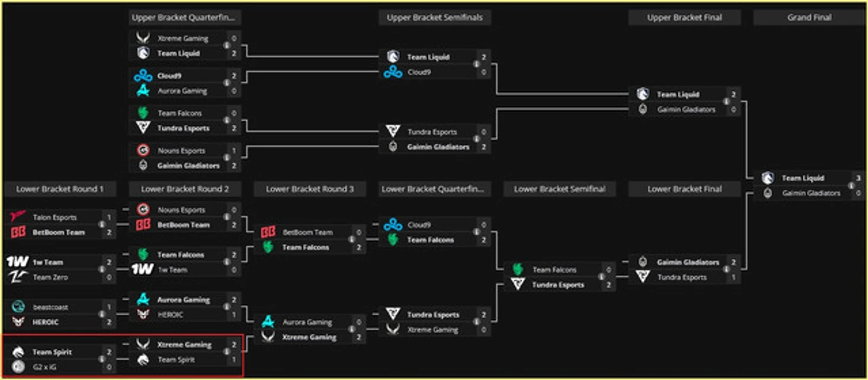
Task: Open match info for Nouns vs Gaimin Gladiators quarterfinal
Action: point(227,158)
